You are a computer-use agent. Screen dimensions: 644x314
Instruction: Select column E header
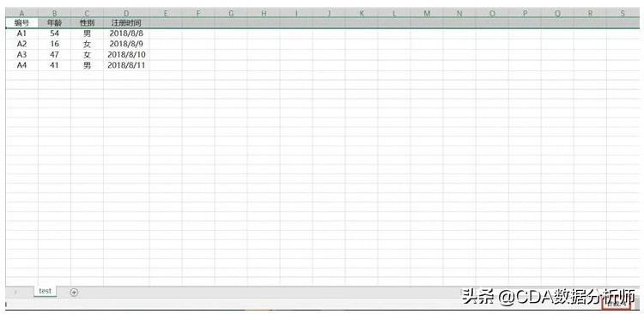point(166,13)
